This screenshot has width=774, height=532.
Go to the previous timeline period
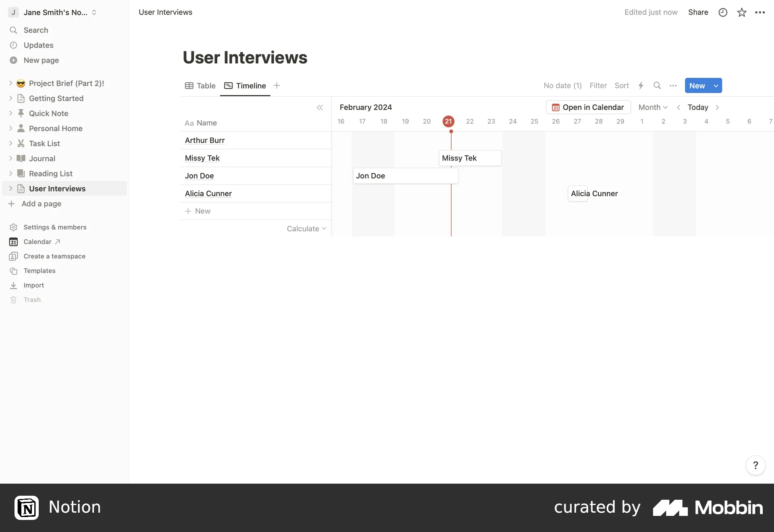click(678, 107)
